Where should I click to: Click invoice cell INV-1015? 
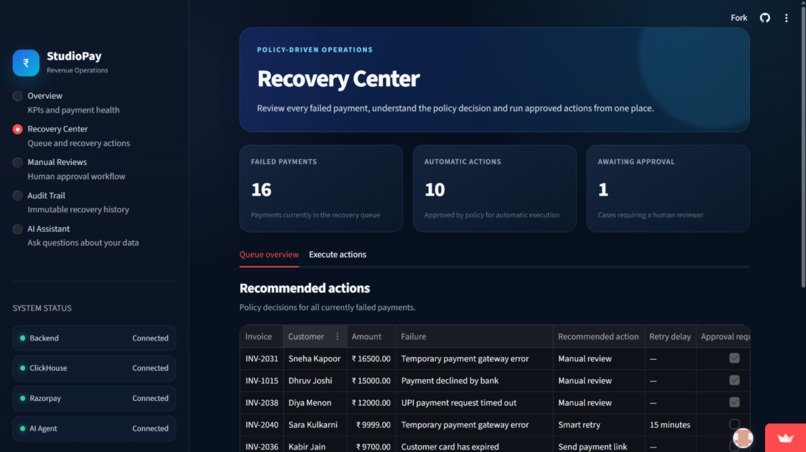coord(261,381)
